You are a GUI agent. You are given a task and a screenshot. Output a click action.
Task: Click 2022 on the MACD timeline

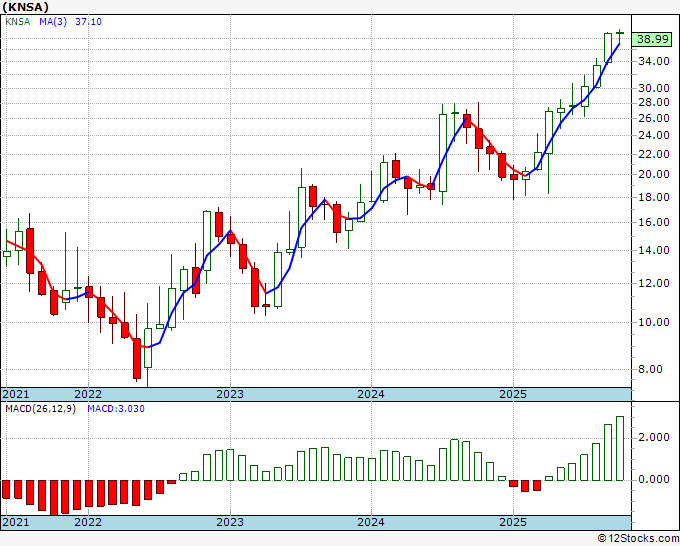(x=88, y=522)
